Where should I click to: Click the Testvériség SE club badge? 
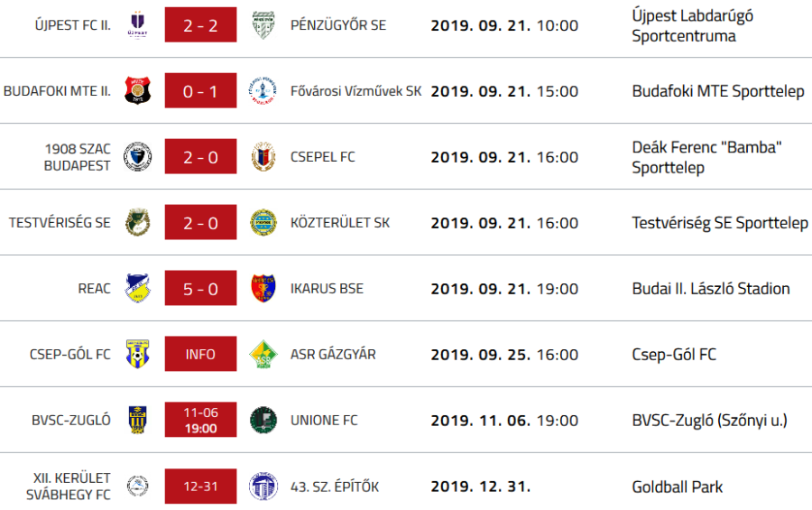point(137,223)
